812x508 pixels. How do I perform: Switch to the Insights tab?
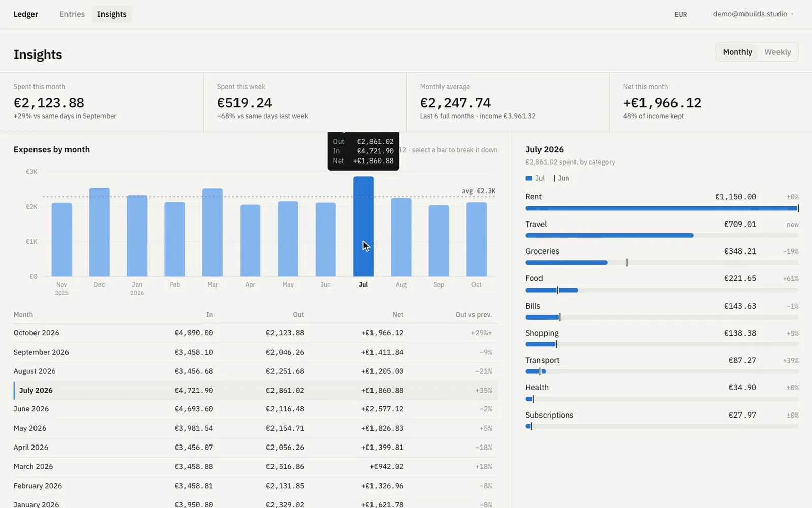click(x=112, y=14)
